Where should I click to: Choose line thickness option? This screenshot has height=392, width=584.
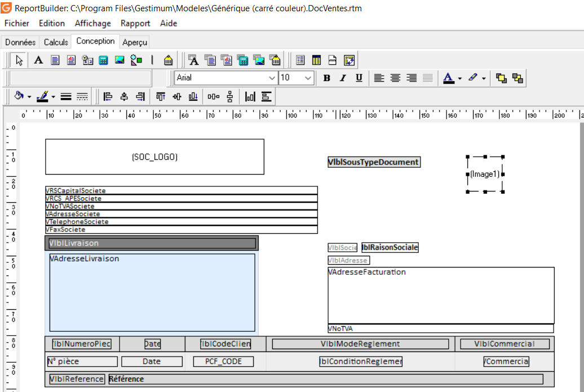(66, 97)
